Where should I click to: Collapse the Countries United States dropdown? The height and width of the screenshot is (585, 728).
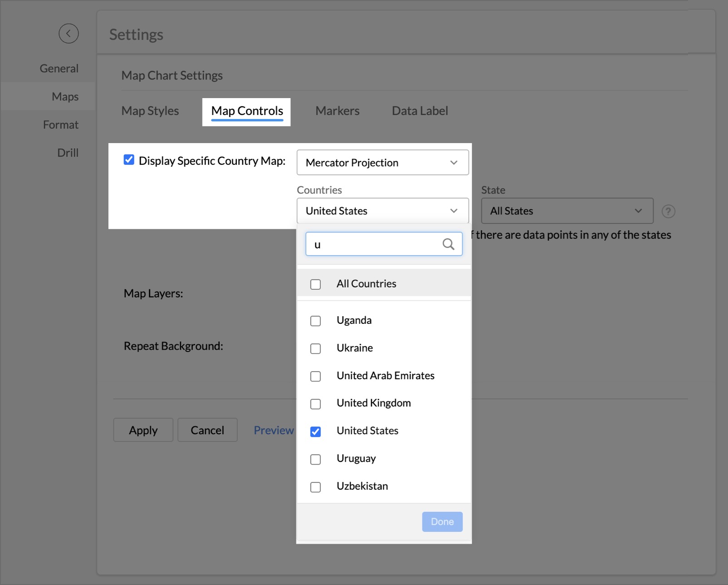pyautogui.click(x=382, y=211)
